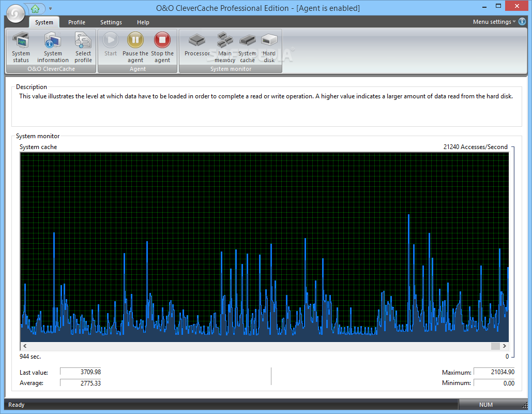Screen dimensions: 532x414
Task: Click the graph scrollbar right arrow
Action: [505, 346]
